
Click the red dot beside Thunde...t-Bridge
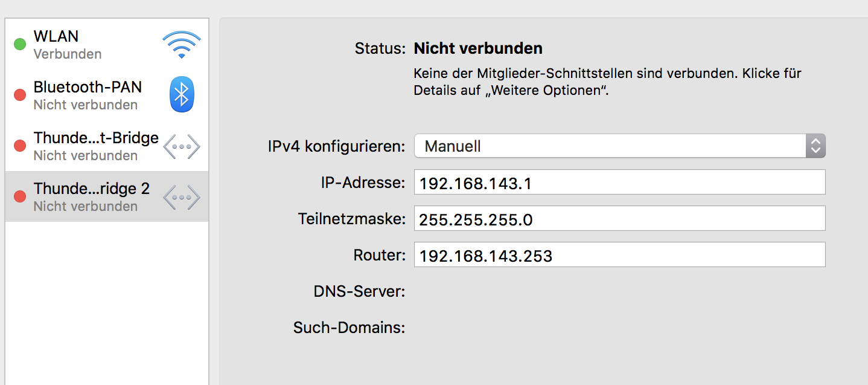pyautogui.click(x=20, y=146)
